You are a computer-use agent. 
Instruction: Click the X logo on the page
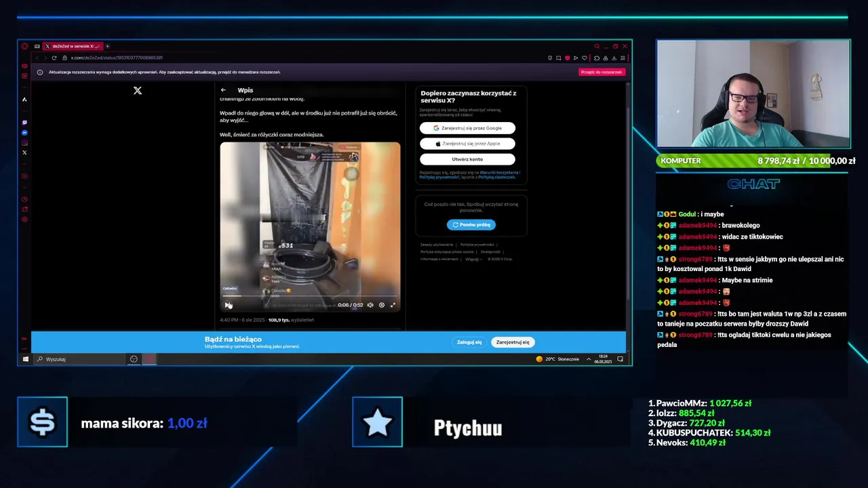138,90
